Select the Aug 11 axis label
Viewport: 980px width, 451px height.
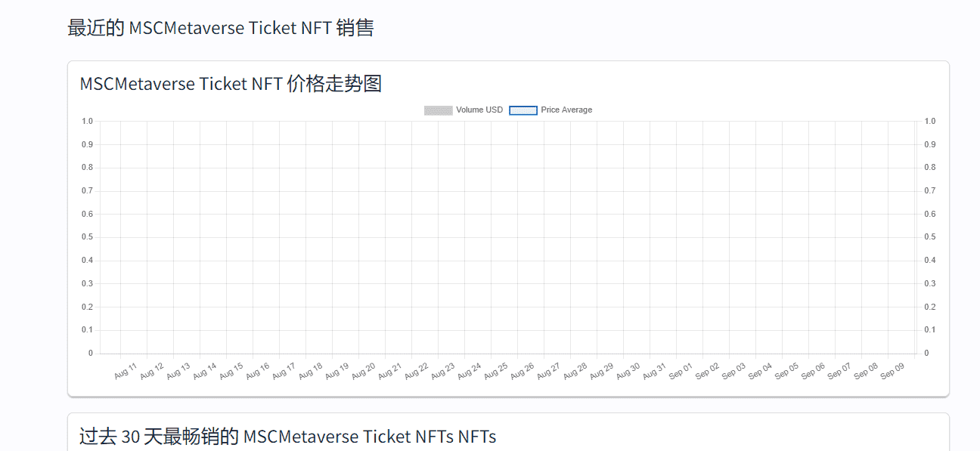pyautogui.click(x=125, y=369)
